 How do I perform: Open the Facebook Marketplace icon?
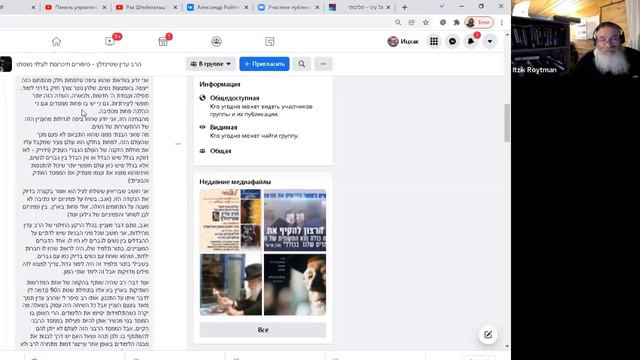point(163,42)
